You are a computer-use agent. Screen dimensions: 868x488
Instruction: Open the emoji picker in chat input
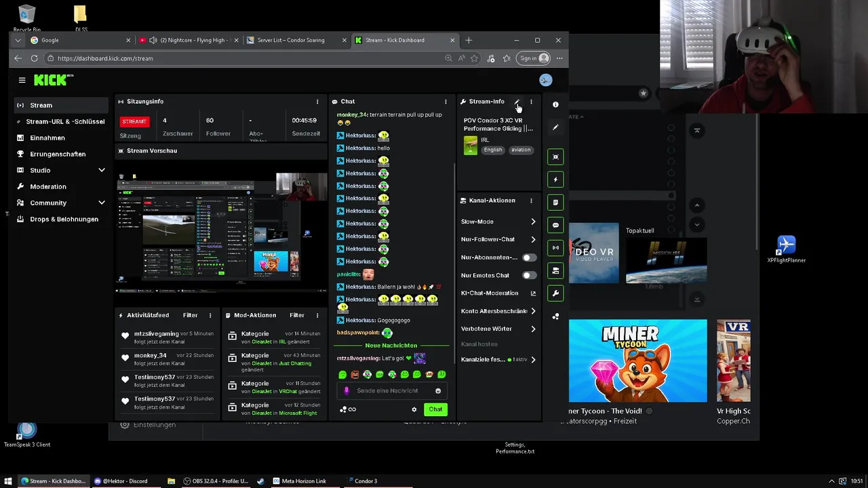[x=438, y=391]
